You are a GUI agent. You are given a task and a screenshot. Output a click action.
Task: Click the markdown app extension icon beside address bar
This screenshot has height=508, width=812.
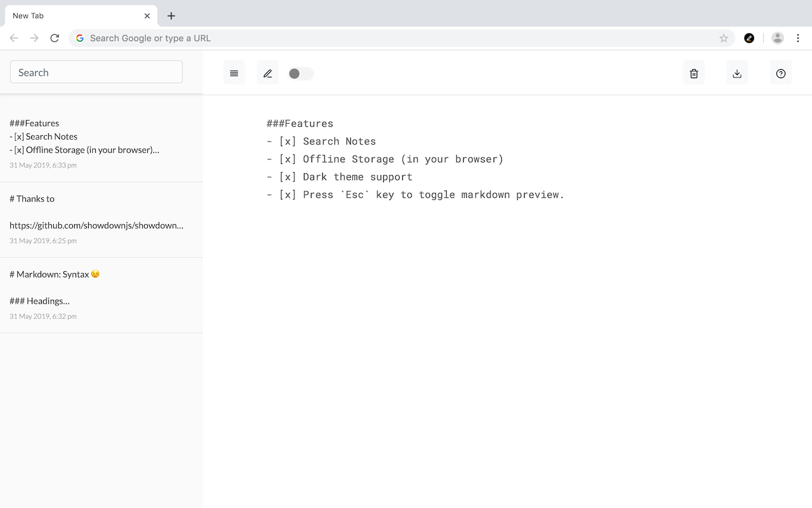click(749, 38)
